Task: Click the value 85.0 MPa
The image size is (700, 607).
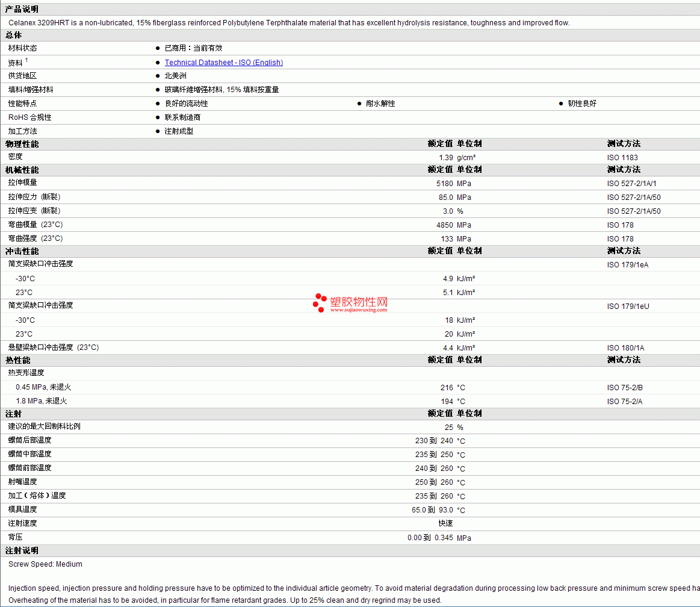Action: point(454,198)
